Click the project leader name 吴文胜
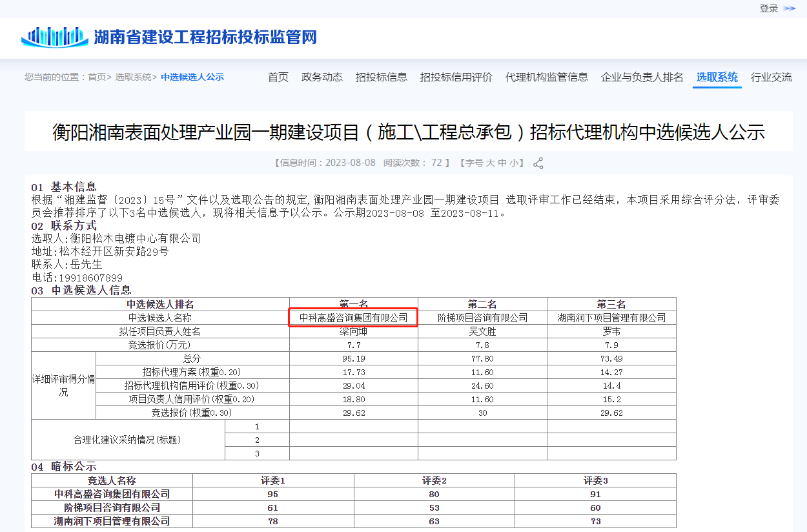Image resolution: width=807 pixels, height=532 pixels. click(x=482, y=332)
